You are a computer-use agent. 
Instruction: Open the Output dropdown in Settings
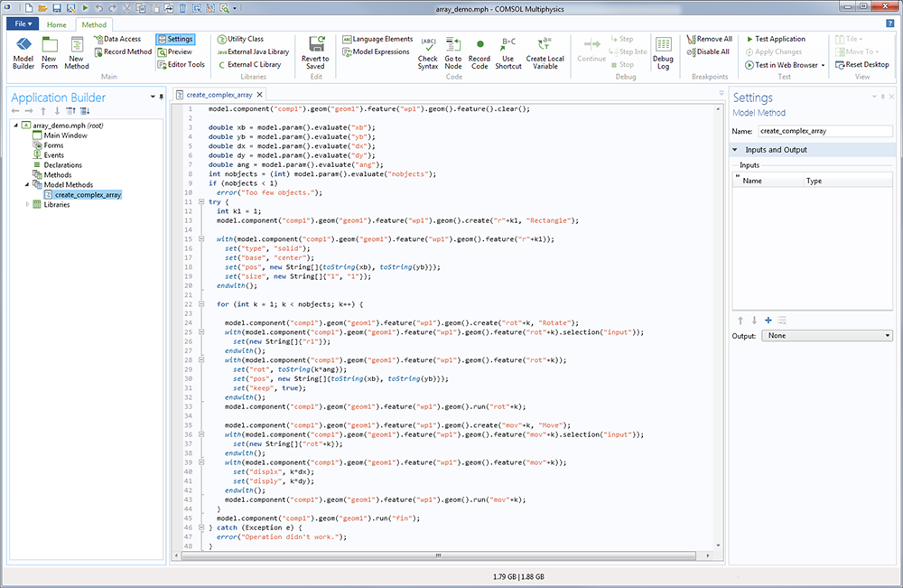point(826,335)
